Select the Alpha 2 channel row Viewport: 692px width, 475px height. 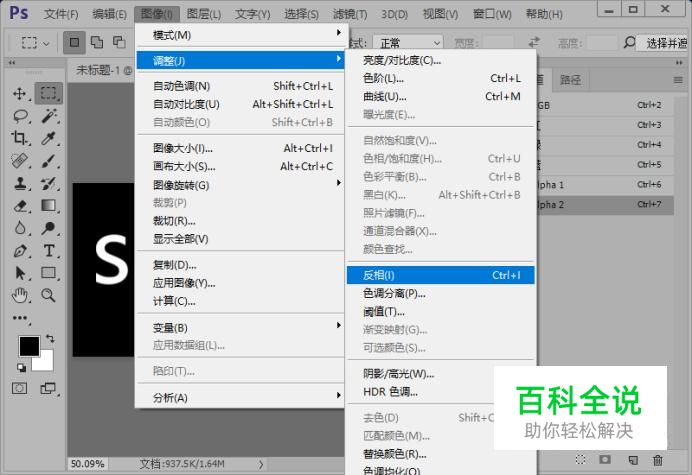(x=604, y=204)
